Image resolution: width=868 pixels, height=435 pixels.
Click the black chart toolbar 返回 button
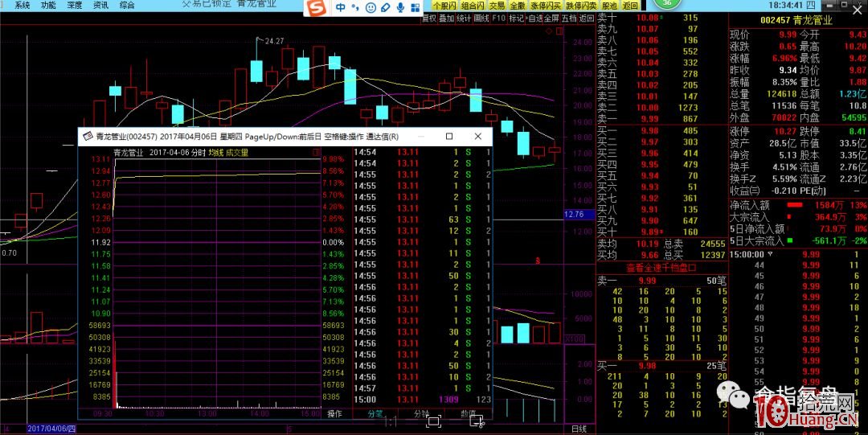586,18
